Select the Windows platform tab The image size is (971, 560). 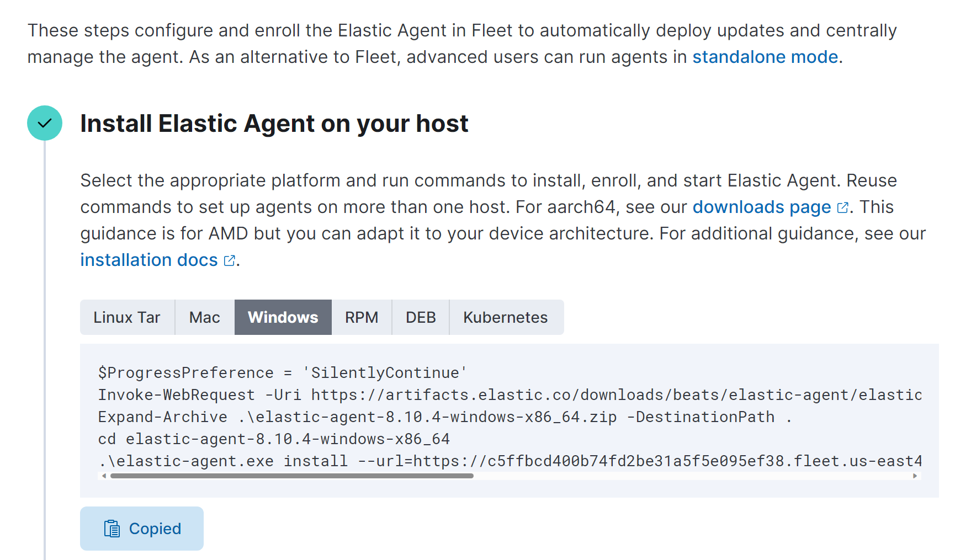[283, 317]
